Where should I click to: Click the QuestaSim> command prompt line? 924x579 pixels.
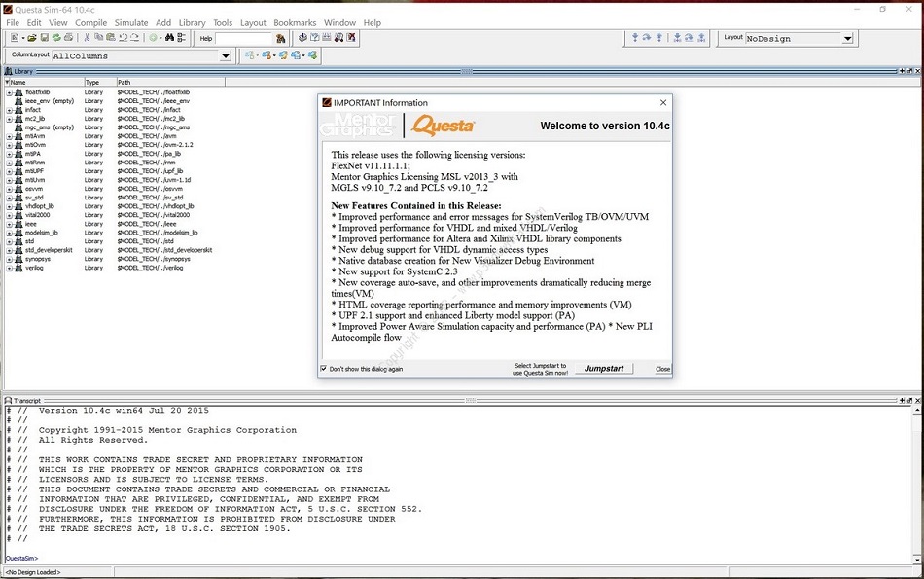click(21, 558)
